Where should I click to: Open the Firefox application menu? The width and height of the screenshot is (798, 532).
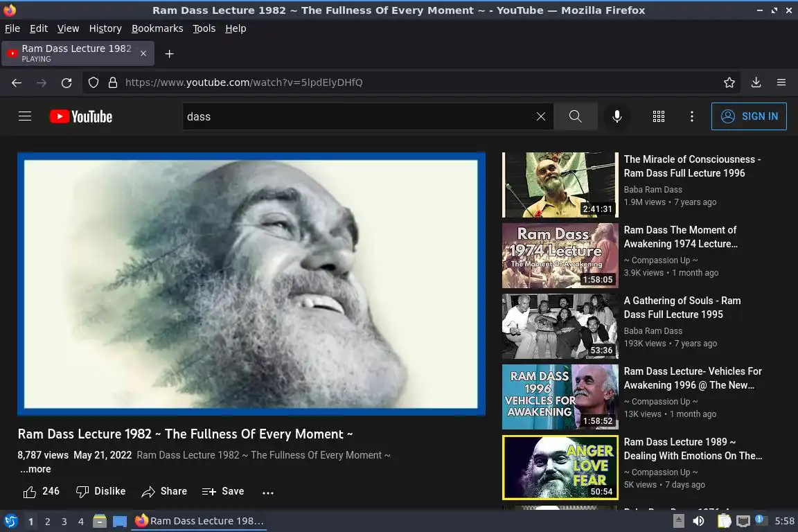pos(781,82)
